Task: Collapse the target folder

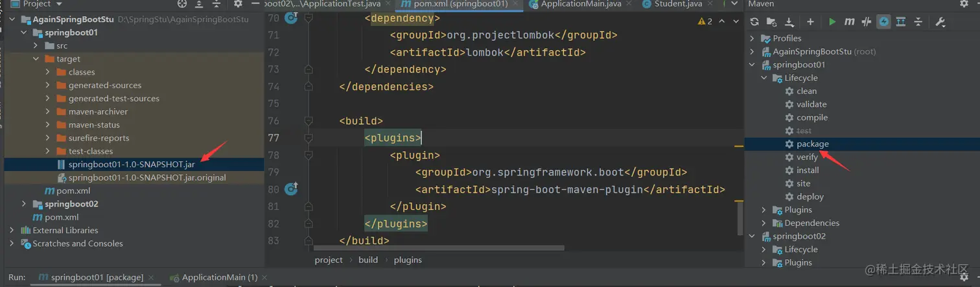Action: pos(36,59)
